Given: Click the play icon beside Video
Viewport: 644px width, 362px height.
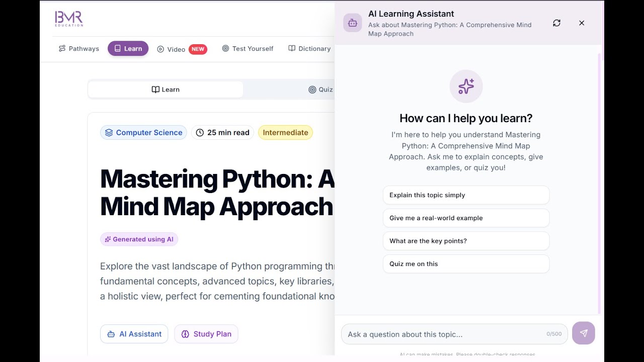Looking at the screenshot, I should tap(160, 49).
